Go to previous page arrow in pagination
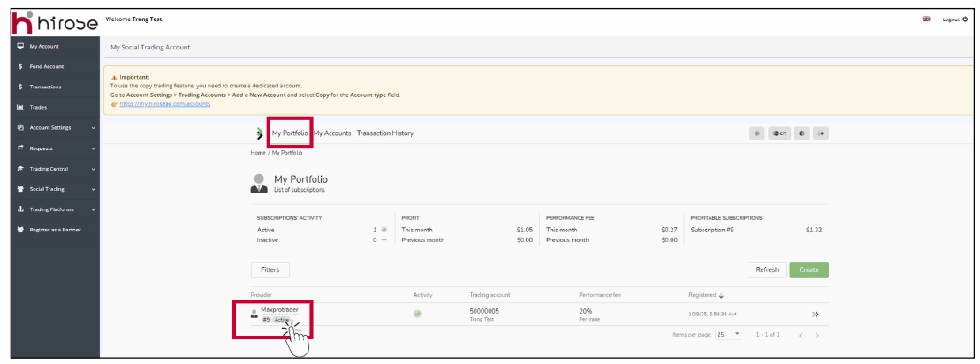 (x=801, y=336)
